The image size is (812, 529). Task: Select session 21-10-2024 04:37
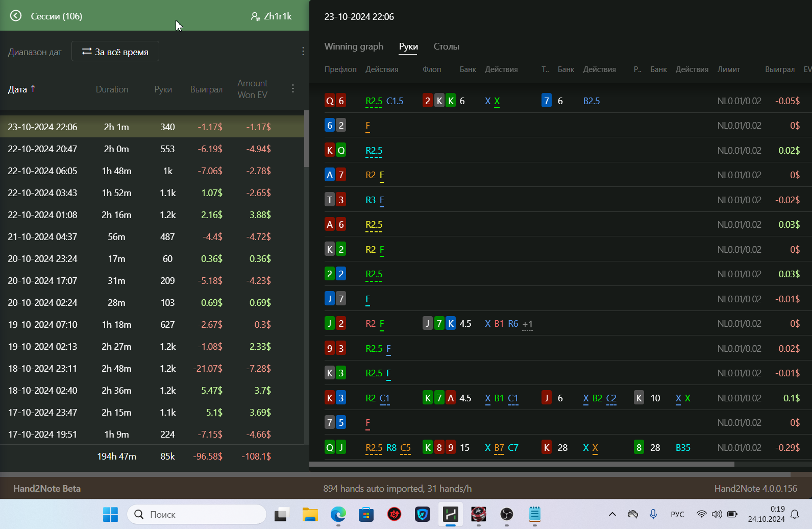(x=152, y=236)
